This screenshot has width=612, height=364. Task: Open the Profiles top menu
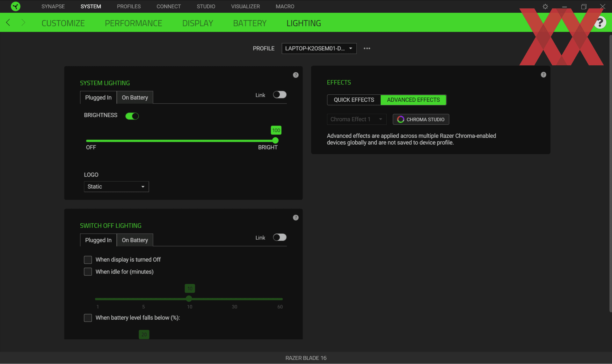pyautogui.click(x=129, y=6)
